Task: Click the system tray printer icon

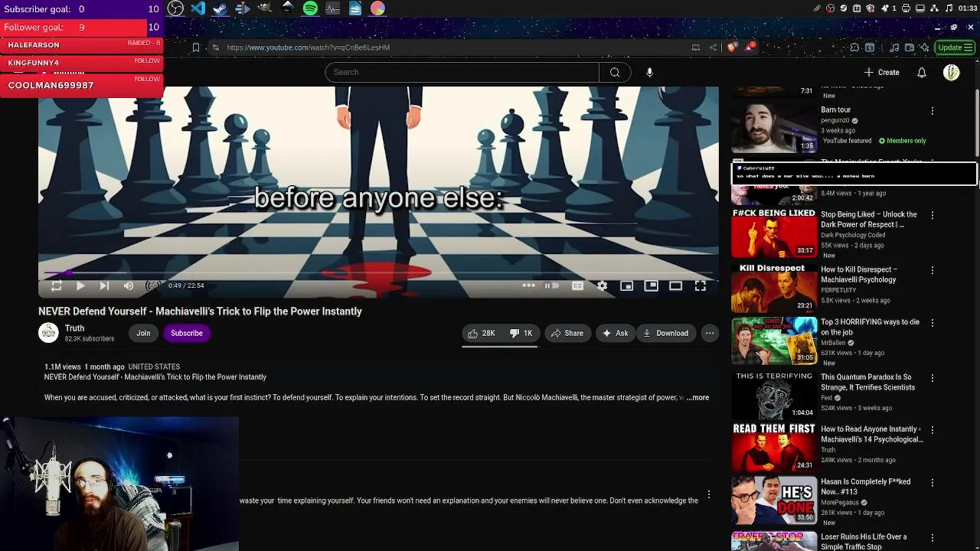Action: [x=906, y=8]
